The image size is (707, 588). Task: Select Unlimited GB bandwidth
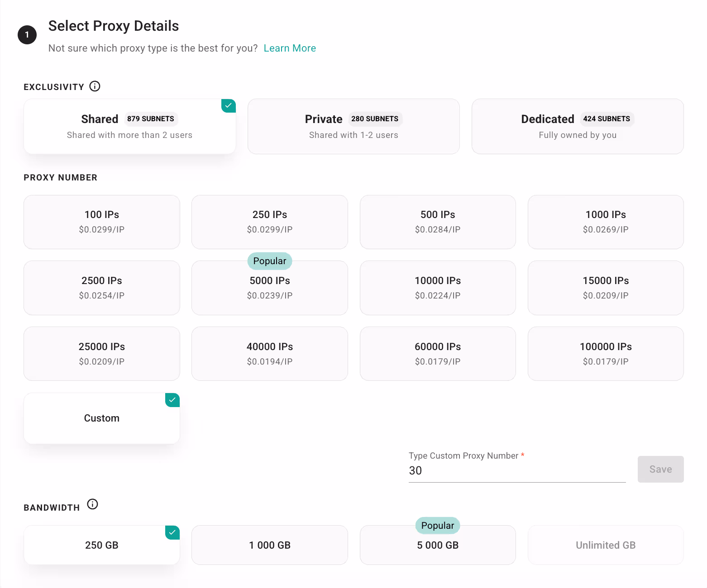click(x=606, y=545)
